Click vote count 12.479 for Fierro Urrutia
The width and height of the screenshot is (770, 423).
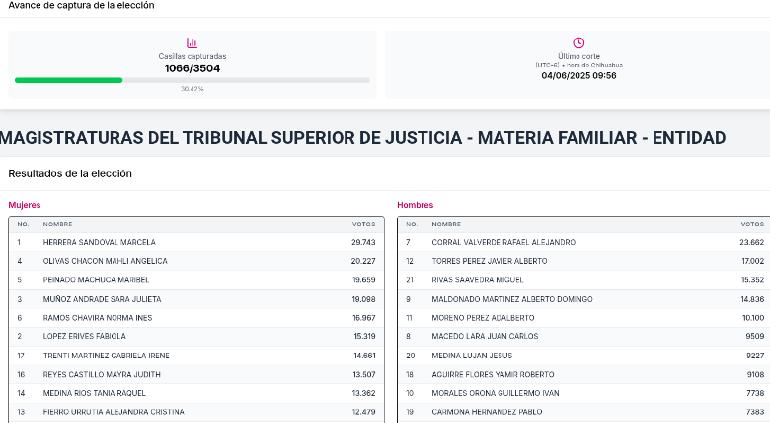(x=363, y=412)
